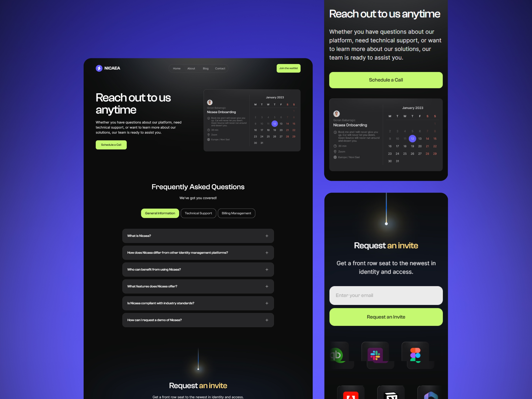Viewport: 532px width, 399px height.
Task: Select the Technical Support FAQ tab
Action: [198, 213]
